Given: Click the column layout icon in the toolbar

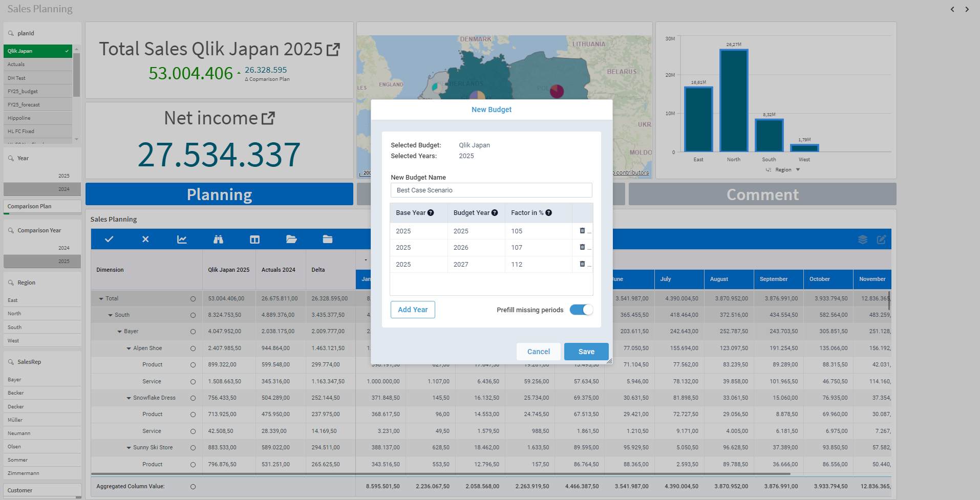Looking at the screenshot, I should [x=254, y=238].
